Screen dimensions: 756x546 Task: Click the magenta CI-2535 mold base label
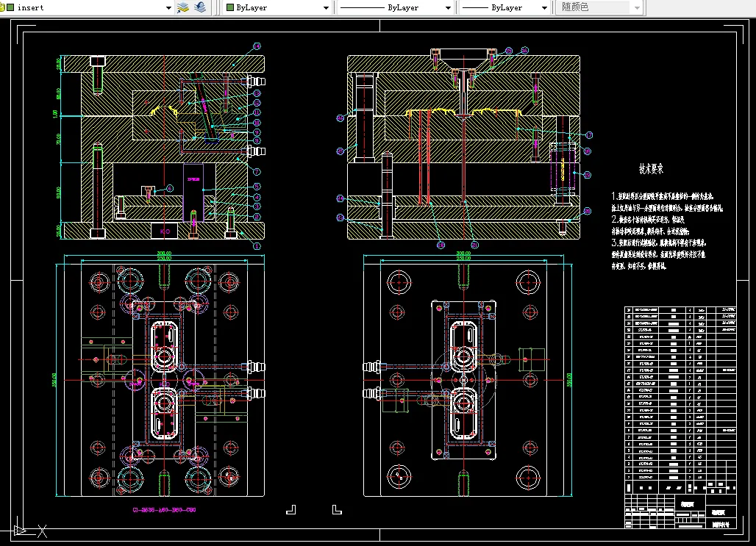(164, 509)
